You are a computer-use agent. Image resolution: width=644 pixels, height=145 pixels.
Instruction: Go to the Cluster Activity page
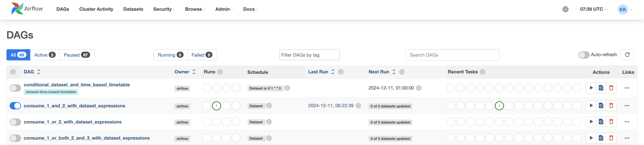click(x=96, y=9)
